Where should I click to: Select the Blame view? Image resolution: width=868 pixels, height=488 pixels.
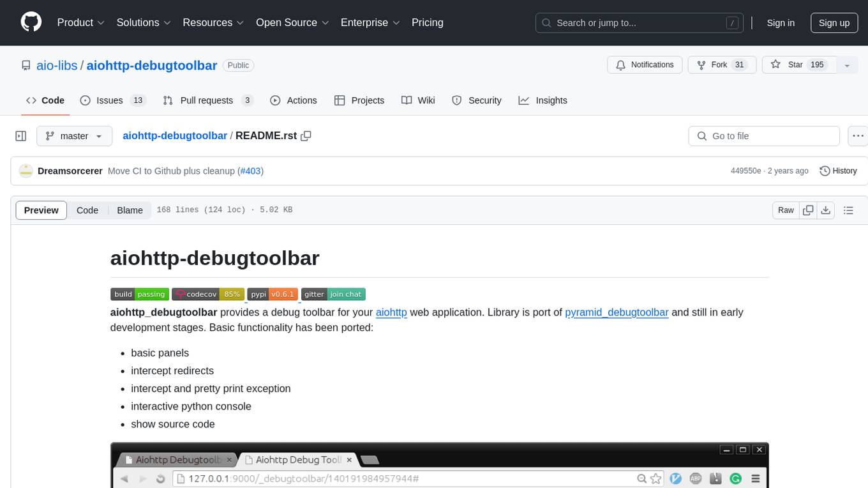coord(130,210)
